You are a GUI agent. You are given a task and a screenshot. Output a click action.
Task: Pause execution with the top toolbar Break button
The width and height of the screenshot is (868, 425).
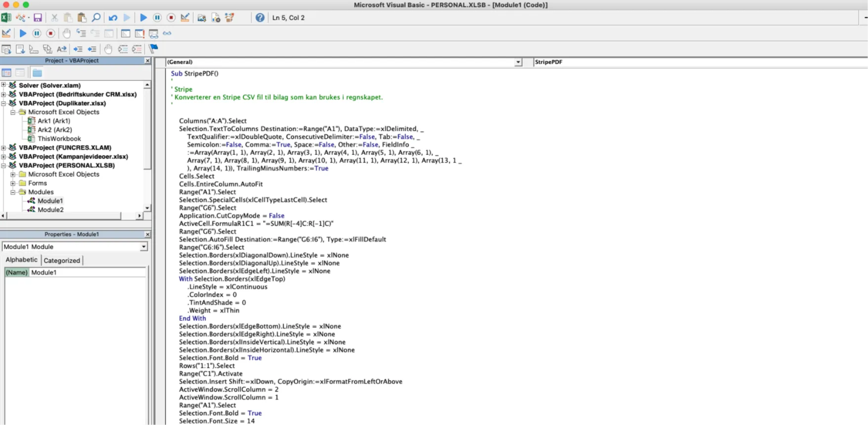point(157,18)
